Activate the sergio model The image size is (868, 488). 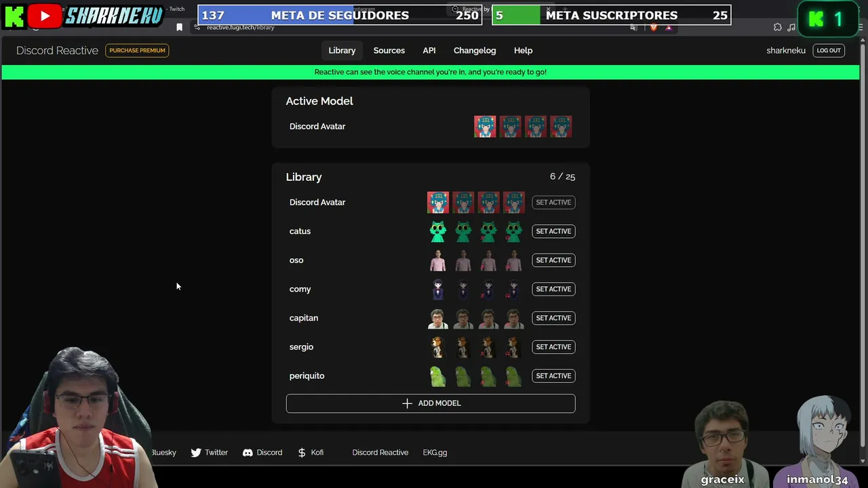tap(553, 347)
